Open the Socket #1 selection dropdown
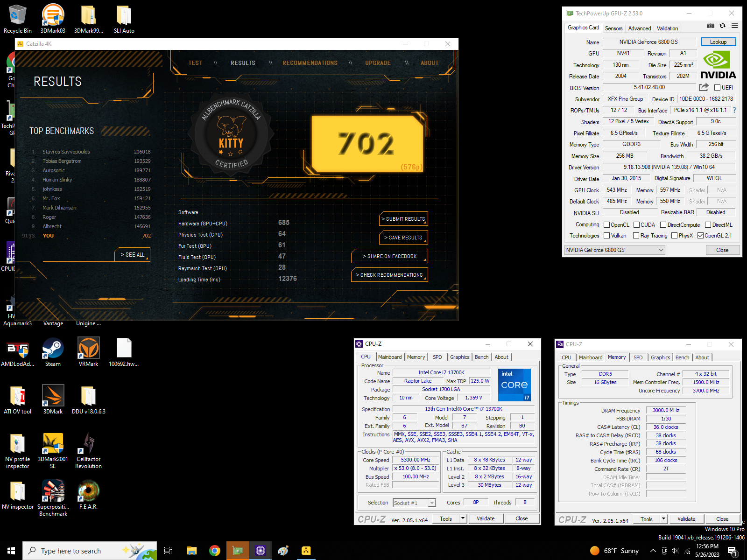 [x=414, y=503]
